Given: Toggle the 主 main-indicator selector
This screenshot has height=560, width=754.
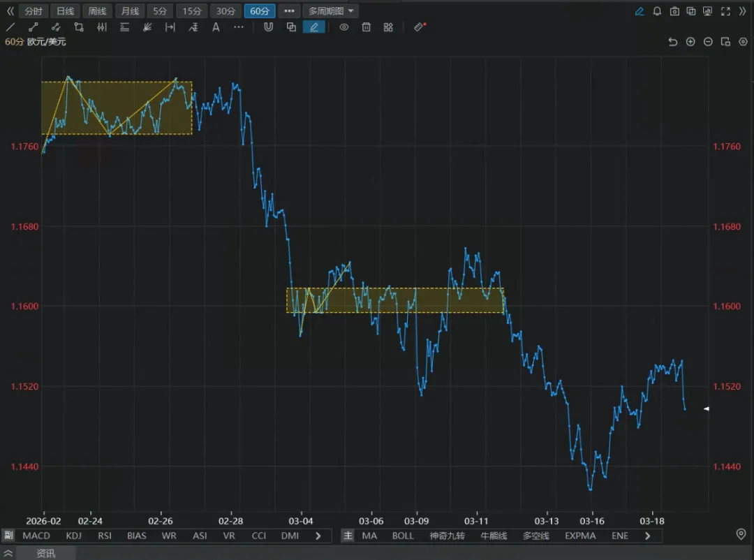Looking at the screenshot, I should tap(348, 536).
